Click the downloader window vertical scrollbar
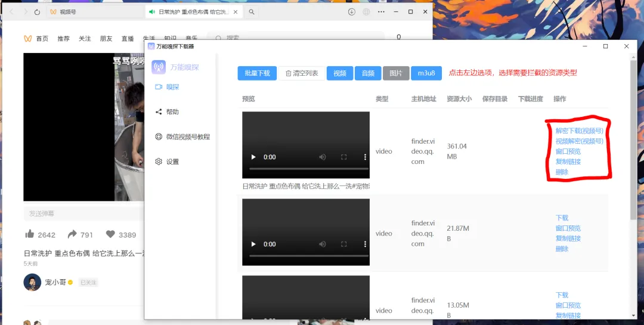This screenshot has width=644, height=325. [x=633, y=140]
